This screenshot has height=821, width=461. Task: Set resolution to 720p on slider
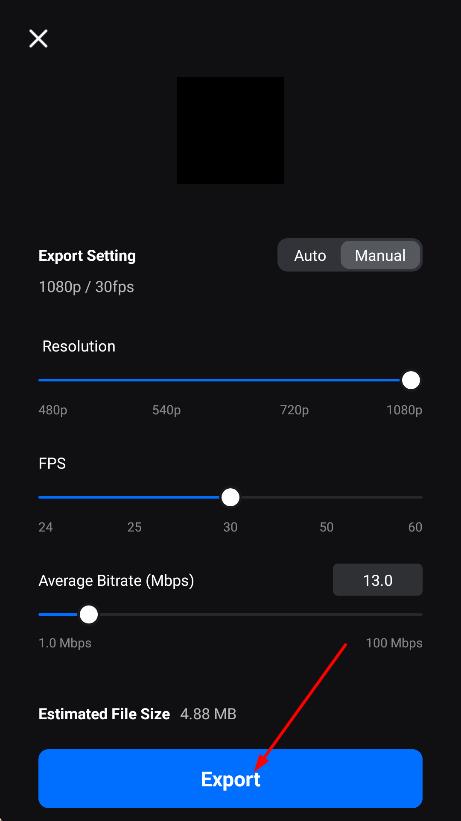click(x=294, y=380)
